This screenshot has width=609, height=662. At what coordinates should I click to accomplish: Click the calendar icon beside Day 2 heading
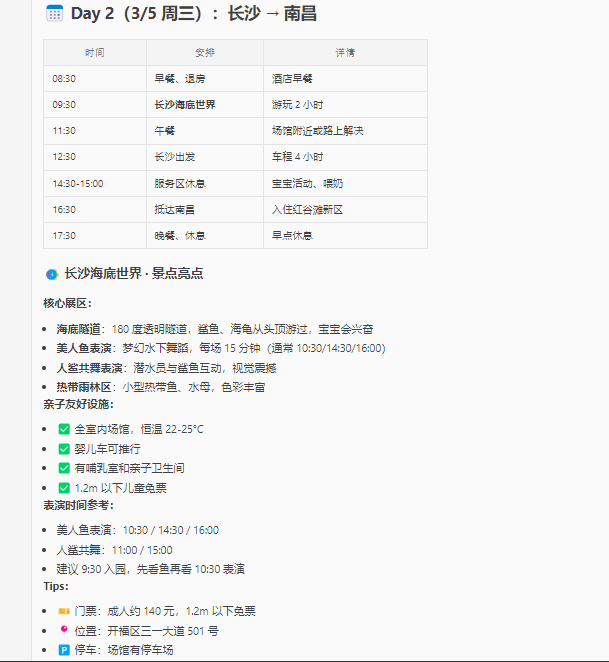pyautogui.click(x=54, y=14)
